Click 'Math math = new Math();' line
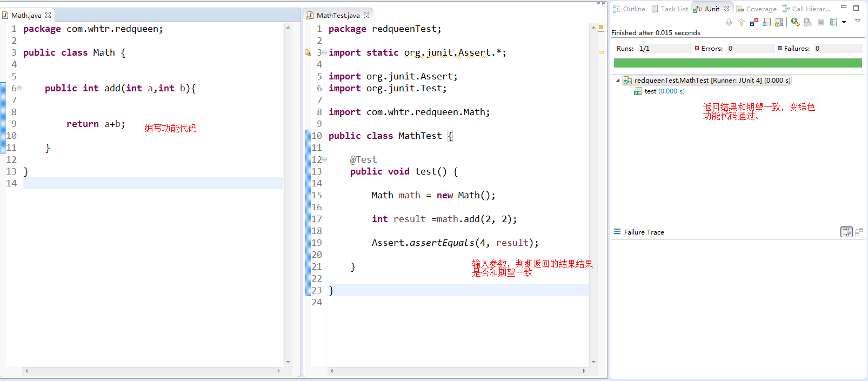Screen dimensions: 868x381 (433, 195)
